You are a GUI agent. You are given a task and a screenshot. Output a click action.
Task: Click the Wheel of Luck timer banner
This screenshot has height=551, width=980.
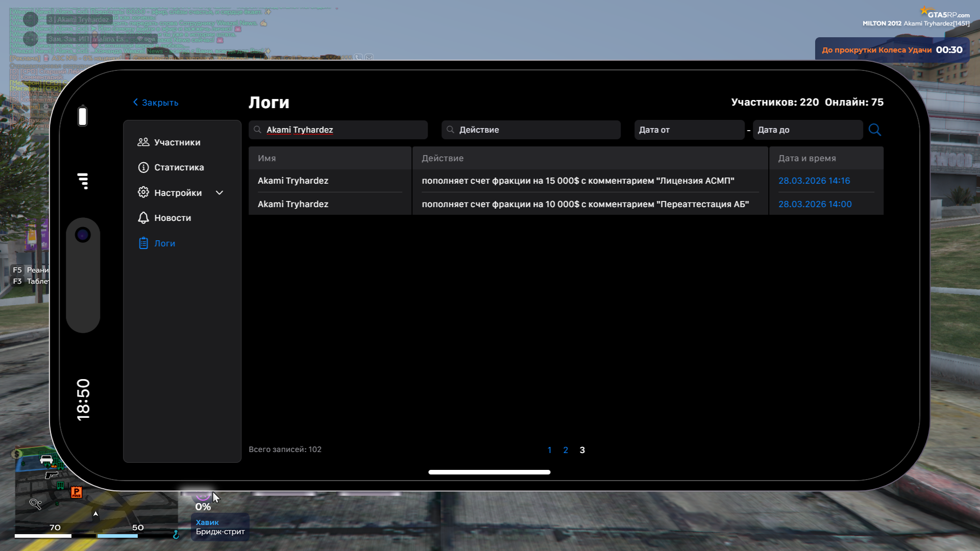pos(892,50)
